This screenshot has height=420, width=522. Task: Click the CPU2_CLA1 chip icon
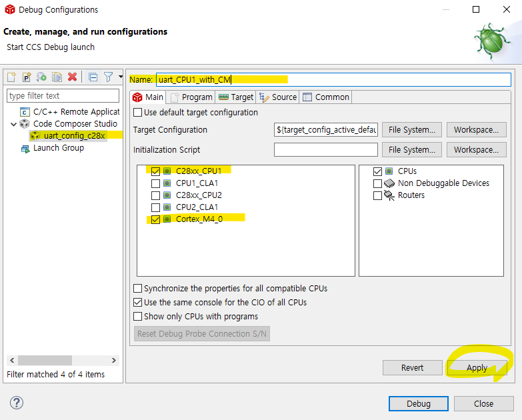pyautogui.click(x=167, y=207)
